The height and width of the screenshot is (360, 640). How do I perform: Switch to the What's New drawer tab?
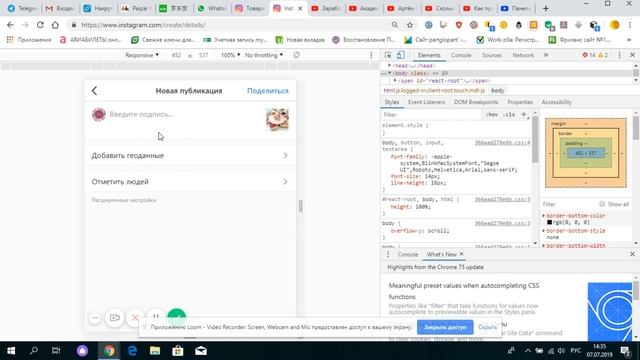coord(442,254)
